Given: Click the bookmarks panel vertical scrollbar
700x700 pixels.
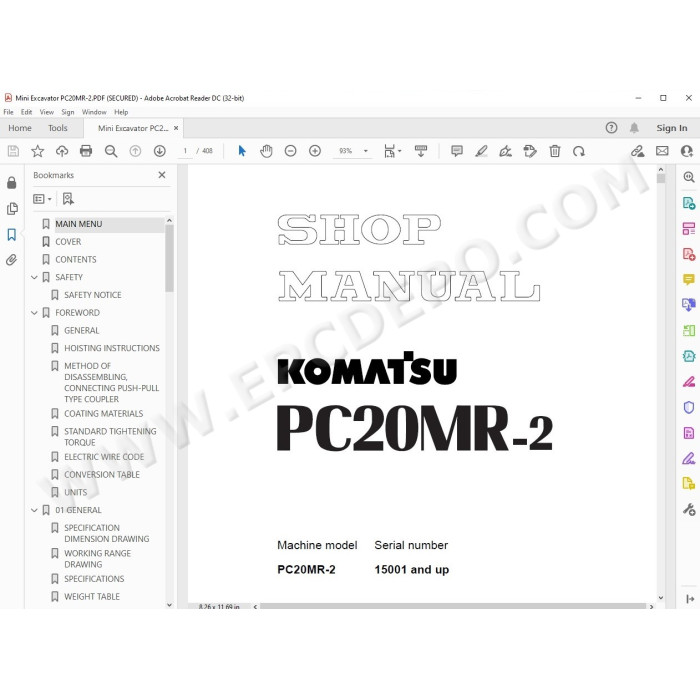Looking at the screenshot, I should (x=169, y=258).
